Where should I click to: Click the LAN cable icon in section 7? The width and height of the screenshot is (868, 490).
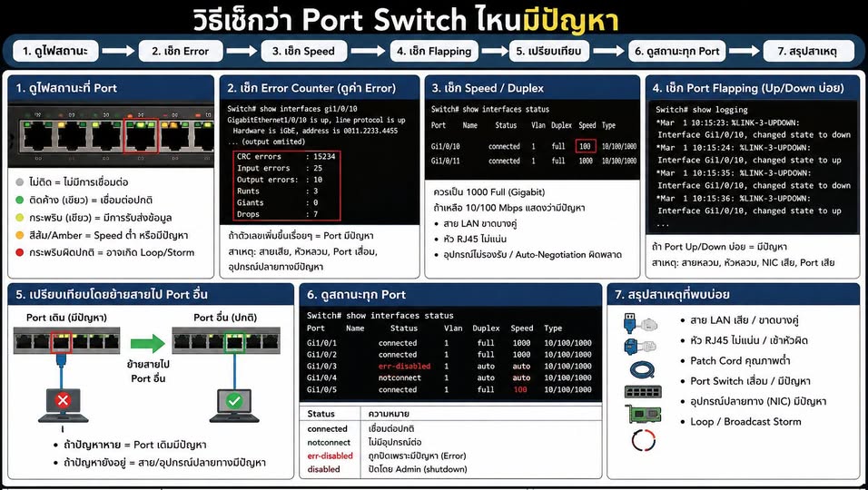(x=639, y=322)
